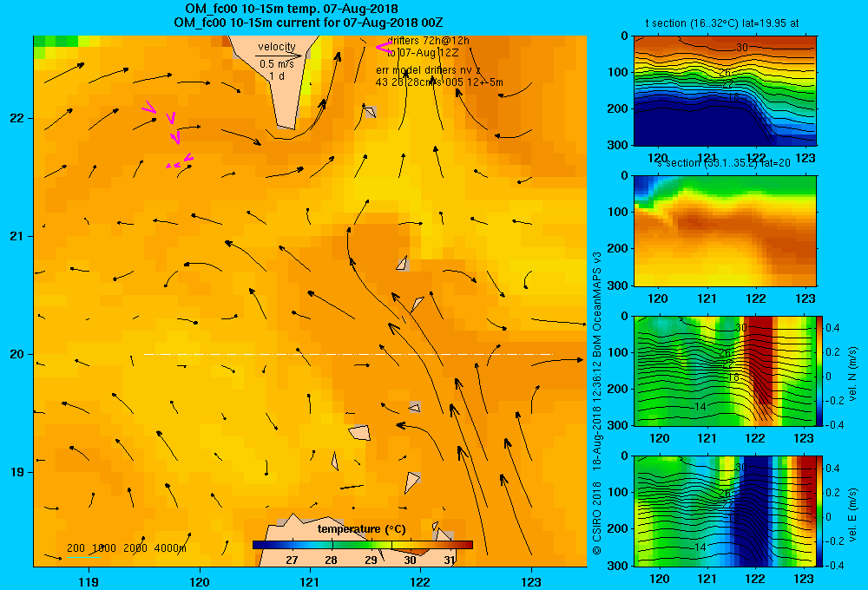Click the white dashed section line on the map
The image size is (868, 590).
pos(348,354)
